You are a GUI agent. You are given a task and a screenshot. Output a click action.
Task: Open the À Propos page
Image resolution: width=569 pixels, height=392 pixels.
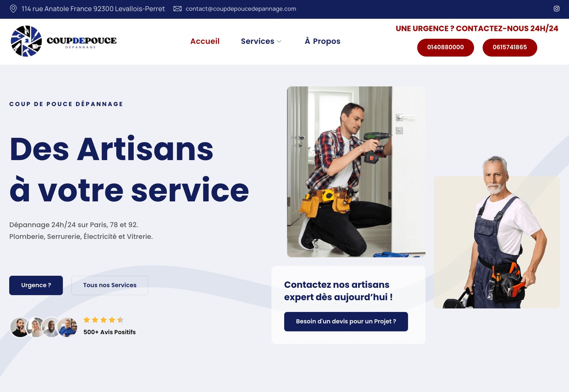[323, 41]
